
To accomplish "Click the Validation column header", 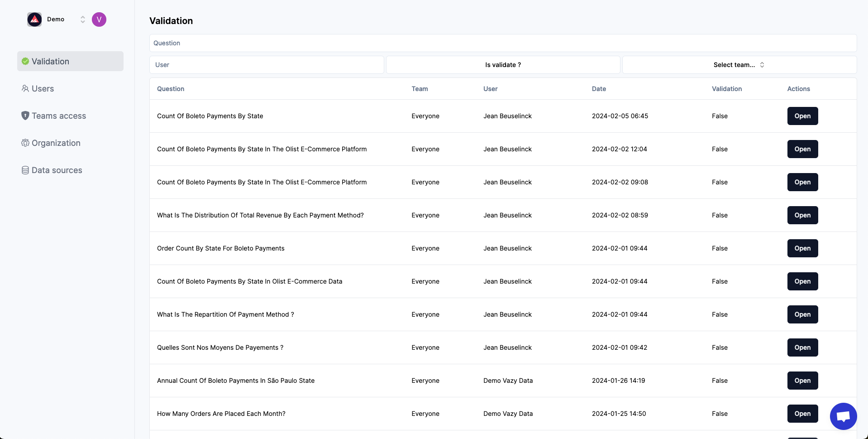I will coord(727,89).
